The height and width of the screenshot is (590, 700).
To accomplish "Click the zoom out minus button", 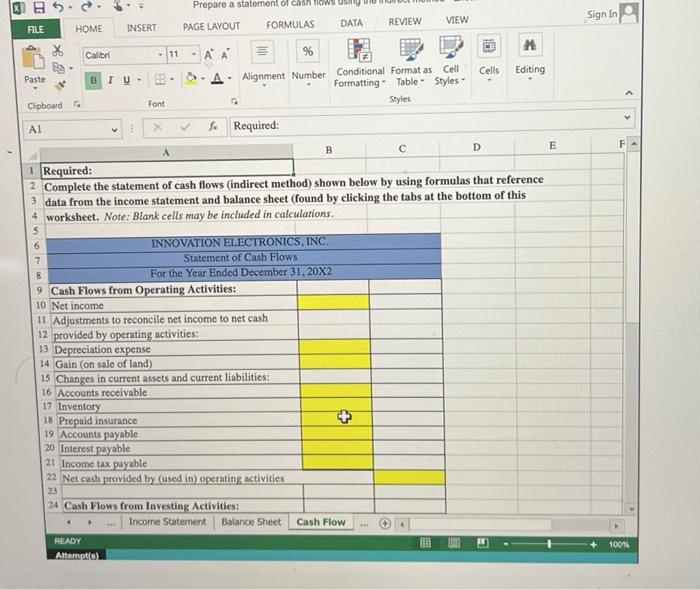I will (x=506, y=544).
